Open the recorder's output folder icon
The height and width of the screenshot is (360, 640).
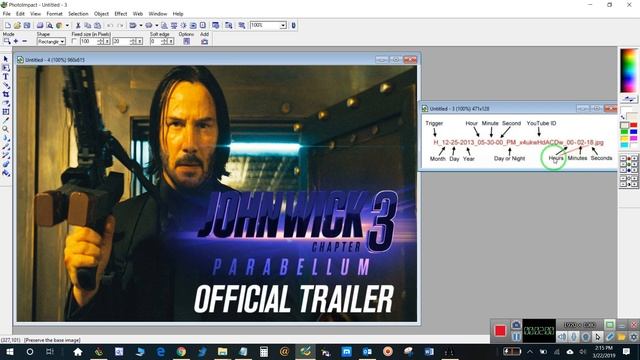(622, 337)
